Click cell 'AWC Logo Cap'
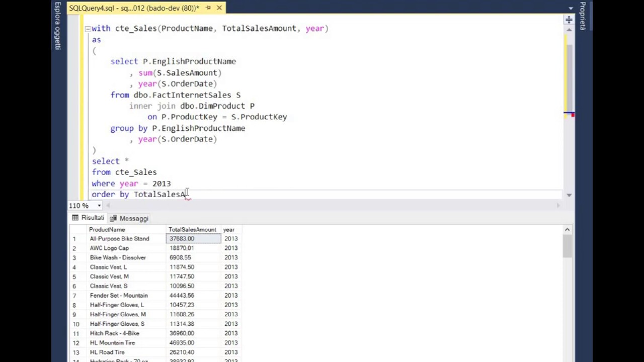Viewport: 644px width, 362px height. click(x=126, y=248)
